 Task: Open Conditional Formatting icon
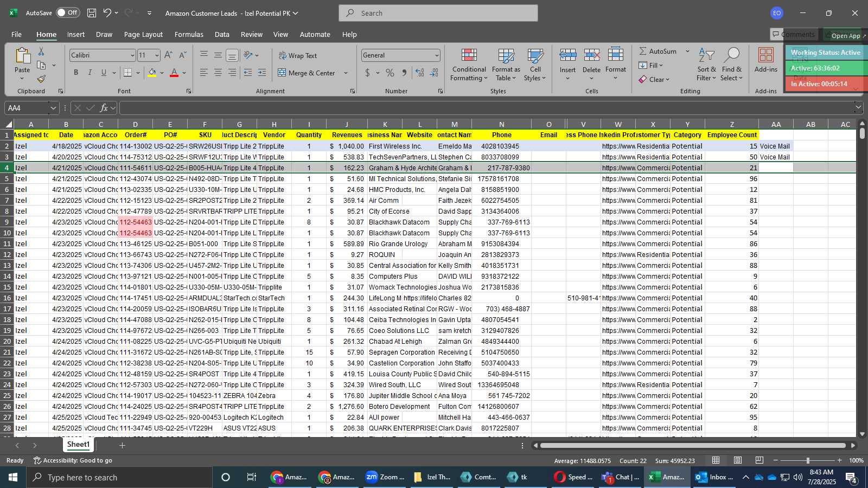click(x=469, y=55)
